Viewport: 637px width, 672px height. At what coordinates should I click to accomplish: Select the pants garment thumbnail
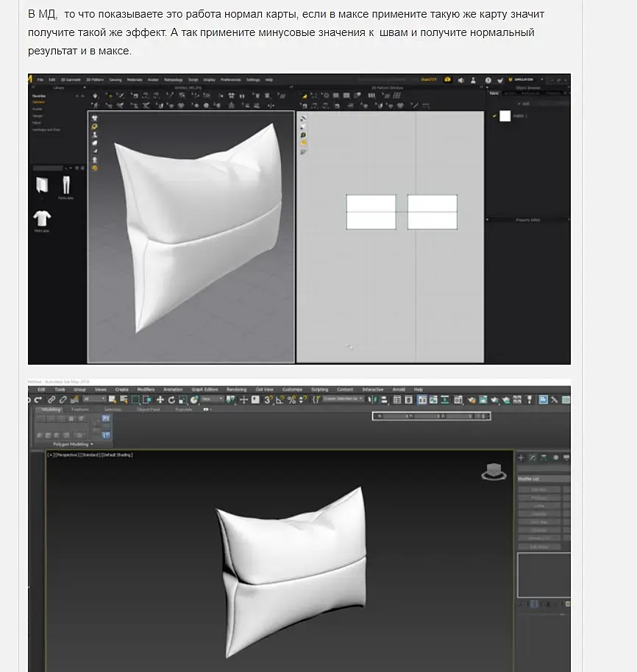tap(66, 185)
